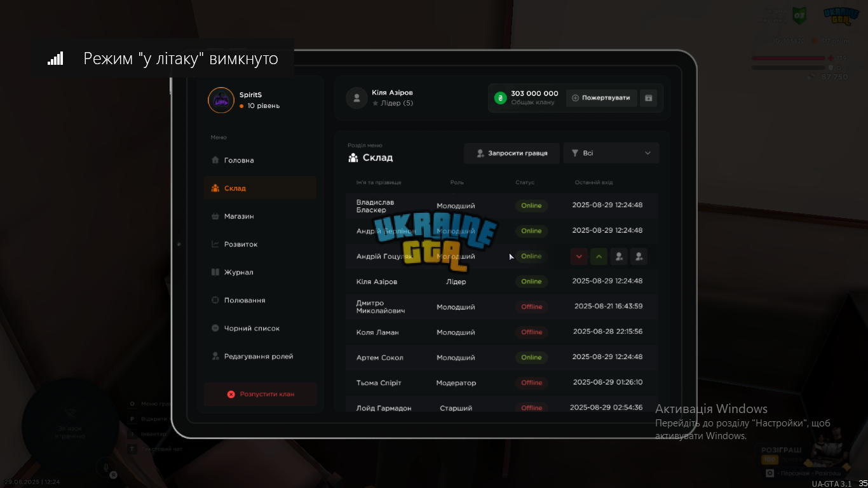Select the Кіля Азіров member row name
868x488 pixels.
(377, 281)
